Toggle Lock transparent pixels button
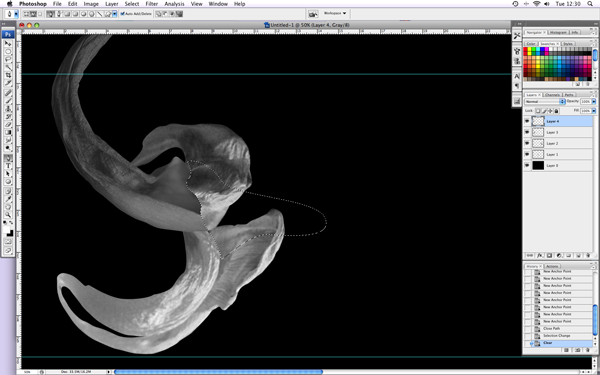The width and height of the screenshot is (600, 375). [x=538, y=111]
